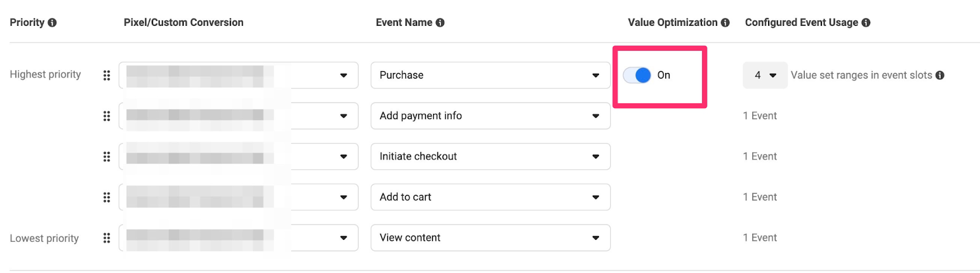Click drag handle on Add to cart row
The height and width of the screenshot is (273, 980).
107,198
